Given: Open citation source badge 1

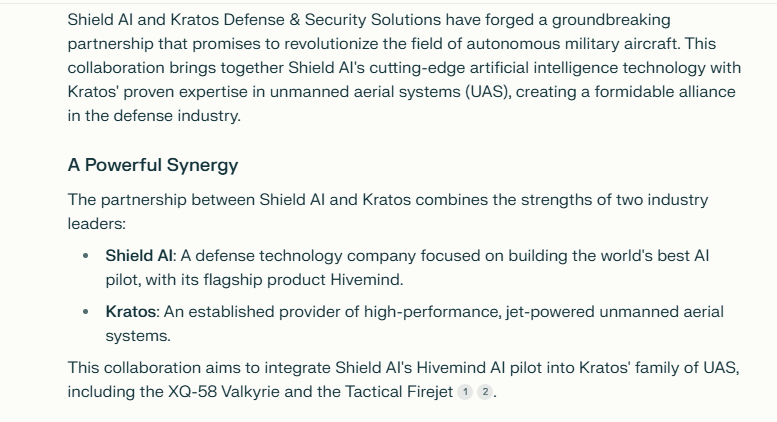Looking at the screenshot, I should coord(465,392).
